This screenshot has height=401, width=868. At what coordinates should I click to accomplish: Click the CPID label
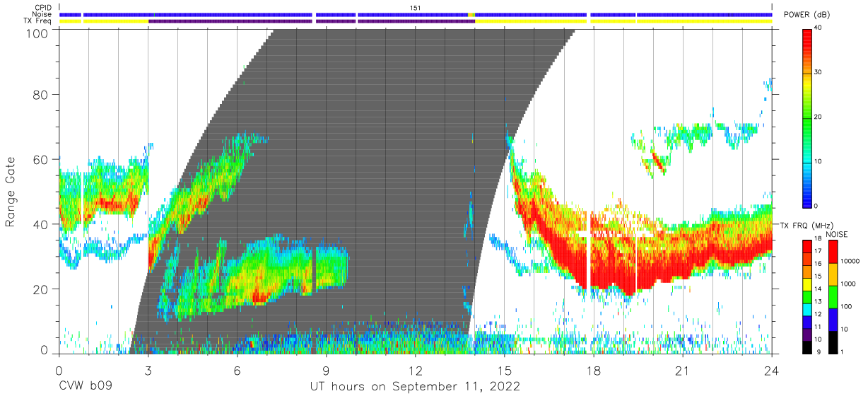[43, 8]
